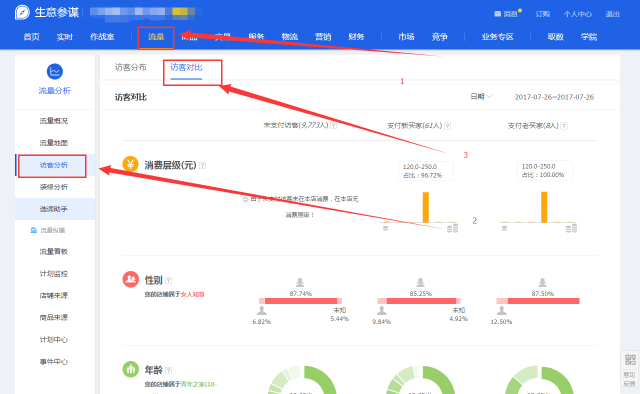Open 取数 in top navigation
Screen dimensions: 640x394
(556, 37)
